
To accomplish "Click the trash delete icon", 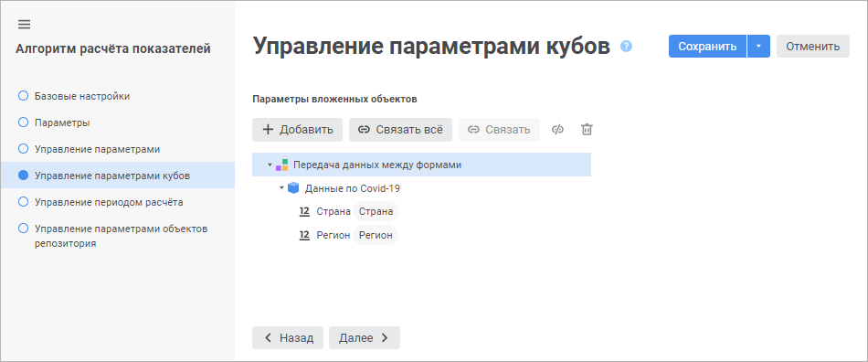I will (x=587, y=130).
